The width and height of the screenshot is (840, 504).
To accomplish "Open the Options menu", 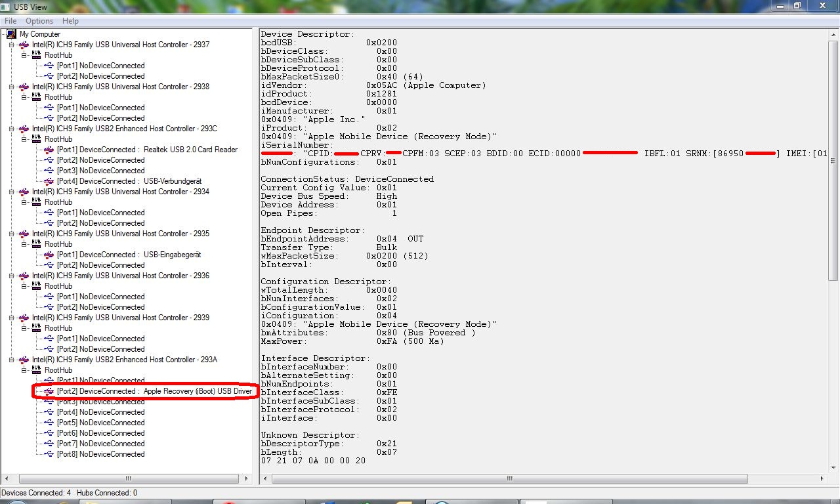I will 39,21.
